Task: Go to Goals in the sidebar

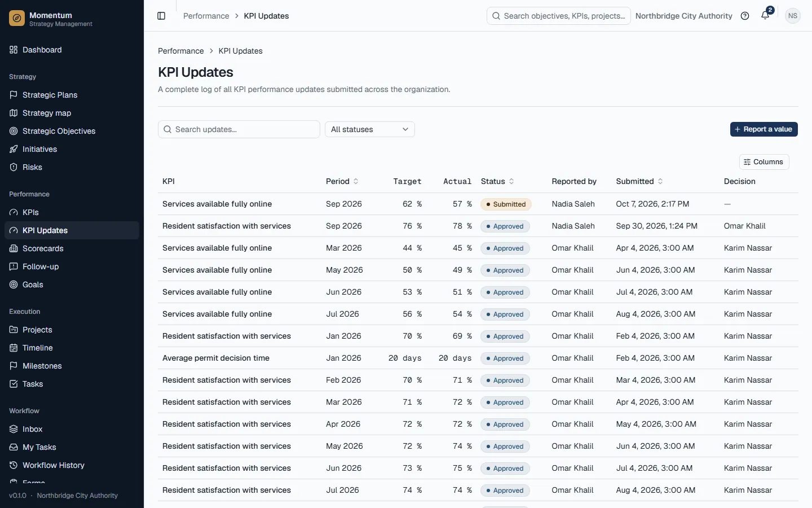Action: pyautogui.click(x=72, y=284)
